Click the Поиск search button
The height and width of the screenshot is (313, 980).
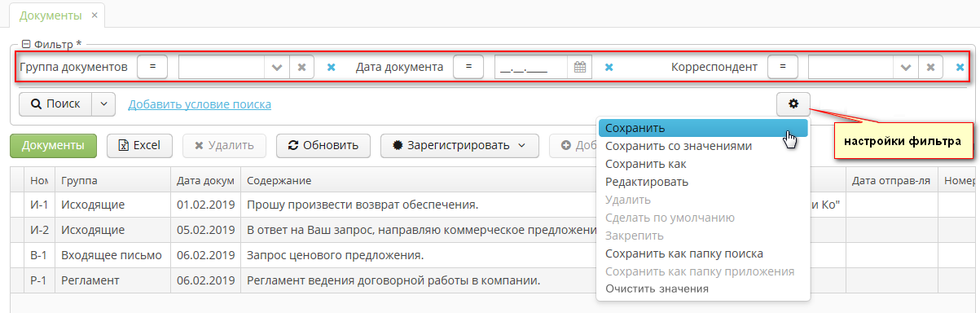[55, 104]
